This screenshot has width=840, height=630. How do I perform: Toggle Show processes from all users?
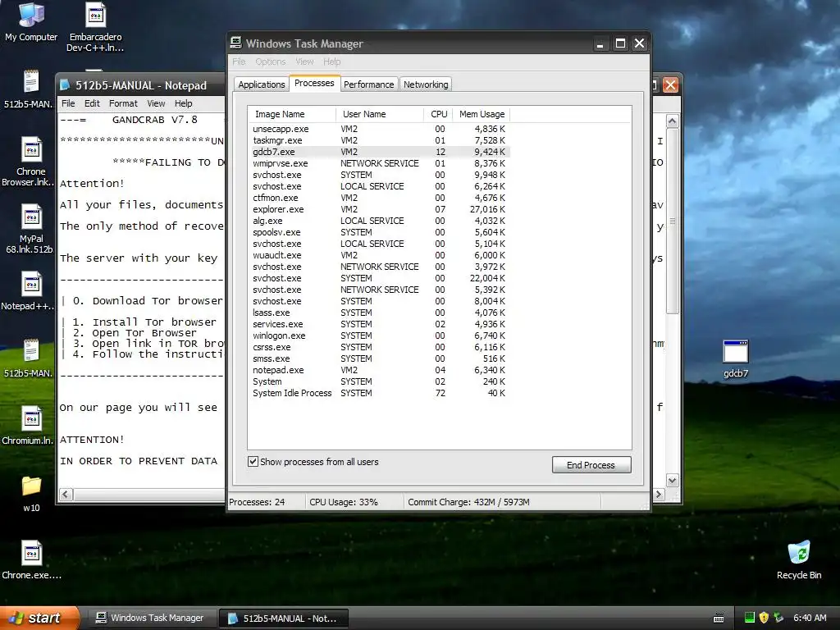(253, 461)
